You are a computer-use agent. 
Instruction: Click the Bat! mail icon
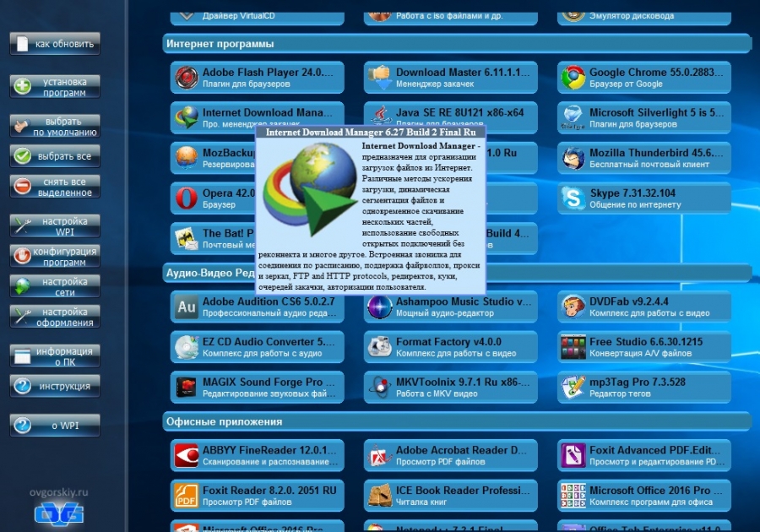pos(187,238)
